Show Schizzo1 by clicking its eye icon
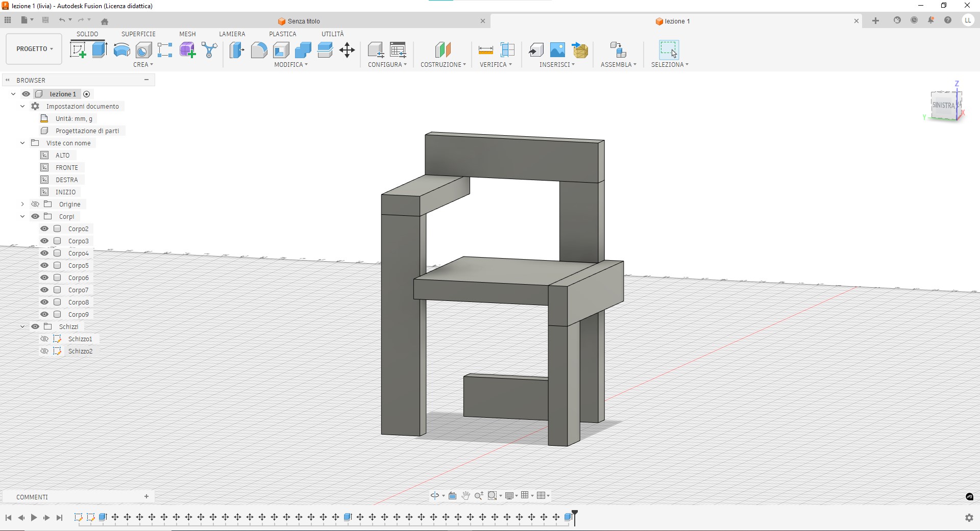980x531 pixels. click(x=45, y=339)
